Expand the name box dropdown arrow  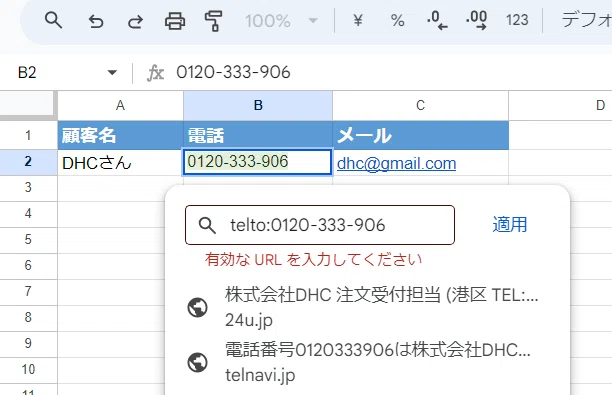[x=112, y=73]
